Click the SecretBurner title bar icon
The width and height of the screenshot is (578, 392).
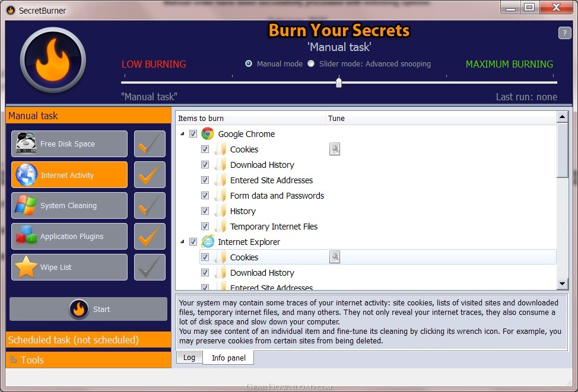coord(11,10)
